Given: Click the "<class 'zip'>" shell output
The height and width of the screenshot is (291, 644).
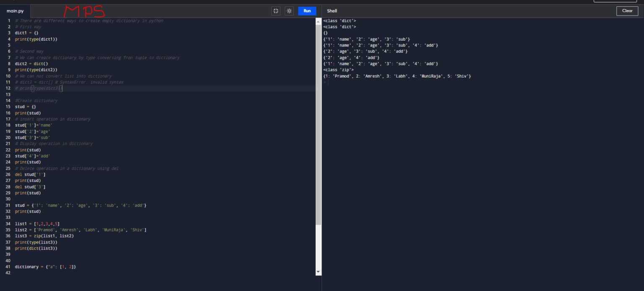Looking at the screenshot, I should (x=338, y=70).
